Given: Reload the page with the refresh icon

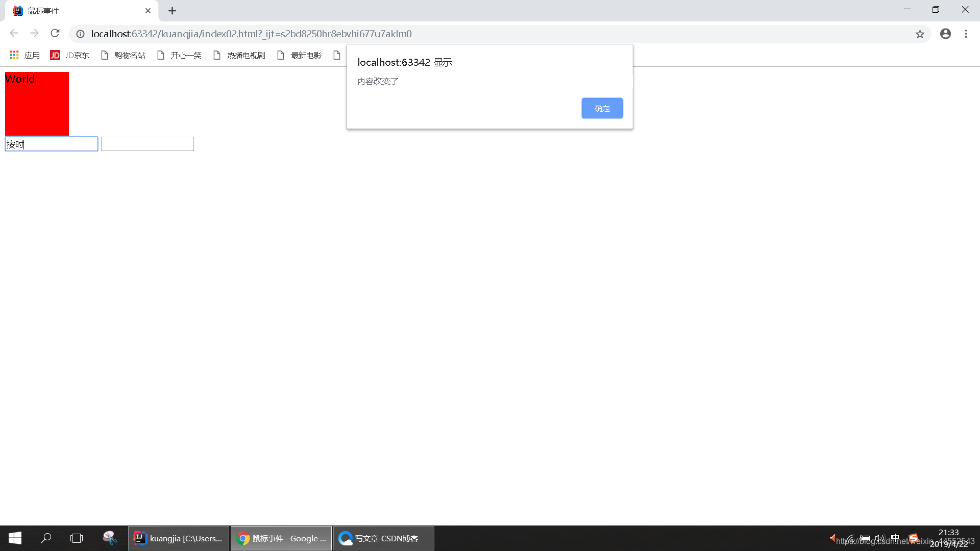Looking at the screenshot, I should (55, 34).
